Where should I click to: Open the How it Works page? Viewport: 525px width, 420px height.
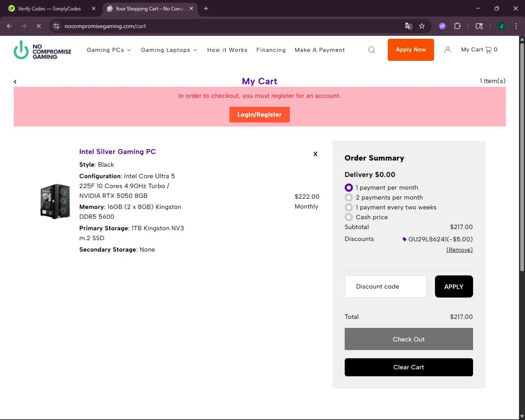227,50
